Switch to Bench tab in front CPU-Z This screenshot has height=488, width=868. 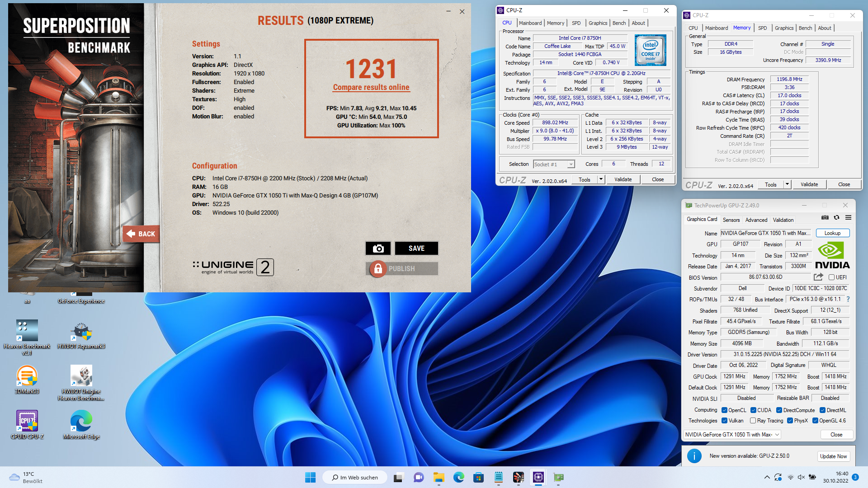619,23
